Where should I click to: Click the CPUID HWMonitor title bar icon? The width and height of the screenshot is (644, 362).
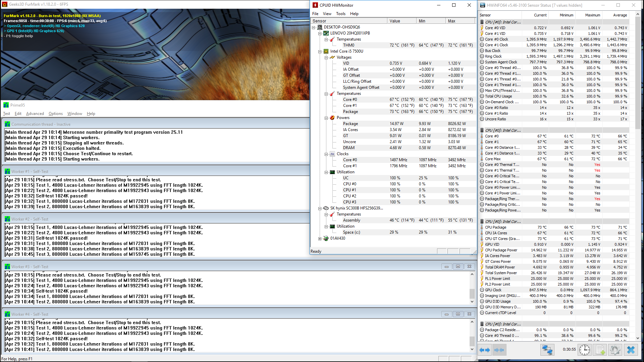[x=315, y=5]
